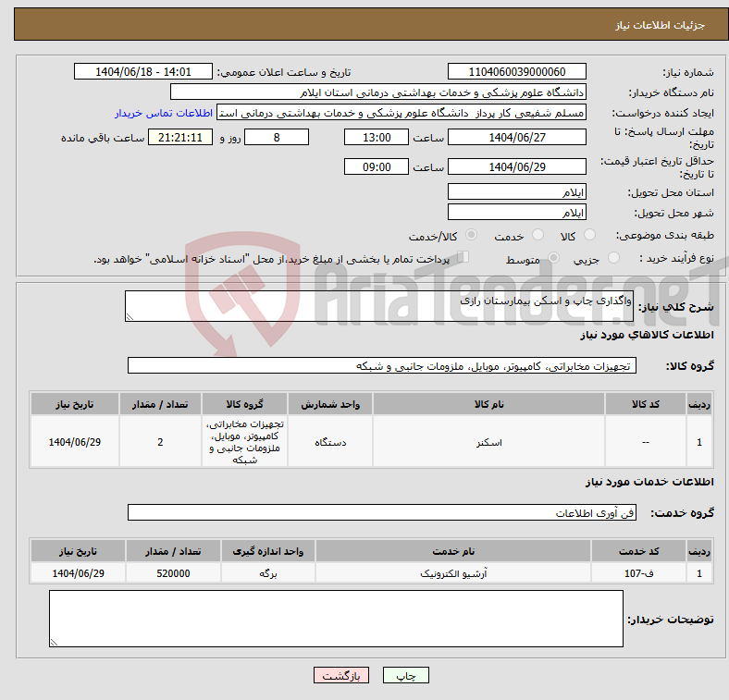
Task: Click the request creator field مسلم شفیعی
Action: tap(402, 113)
